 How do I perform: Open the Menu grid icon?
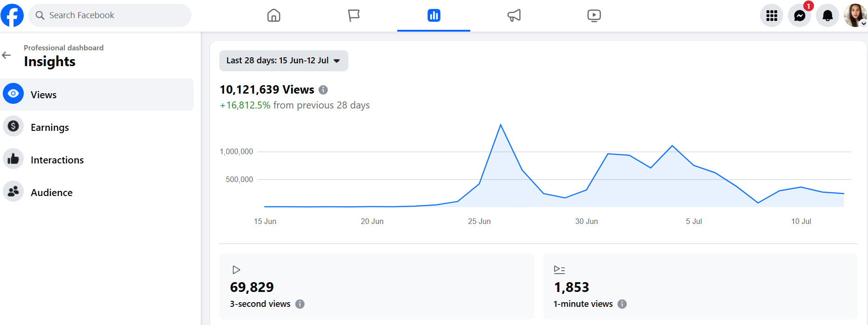pyautogui.click(x=772, y=16)
